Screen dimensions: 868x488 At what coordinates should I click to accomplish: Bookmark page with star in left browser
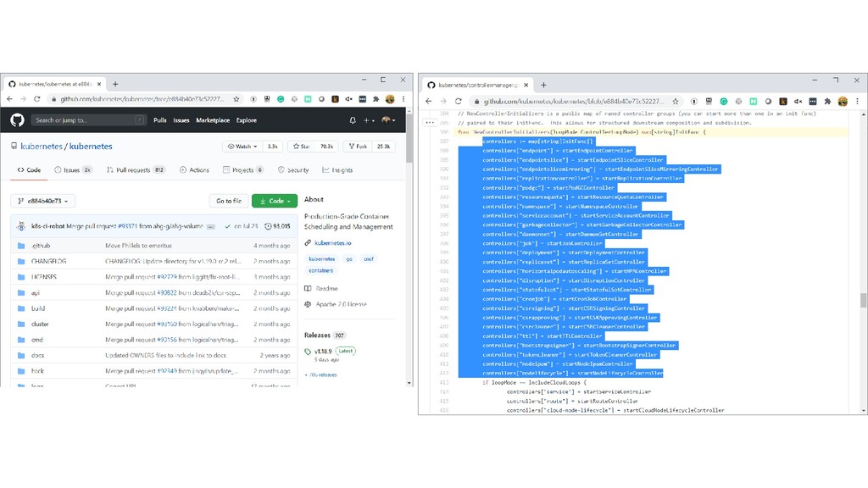coord(236,99)
